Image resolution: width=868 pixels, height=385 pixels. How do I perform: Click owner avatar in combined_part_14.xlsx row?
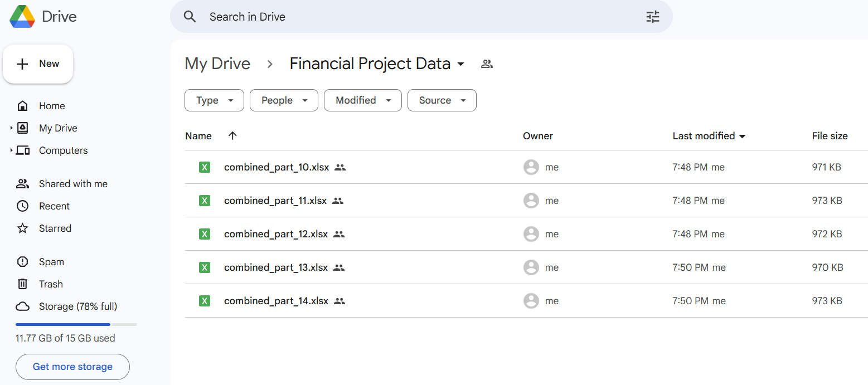coord(531,301)
